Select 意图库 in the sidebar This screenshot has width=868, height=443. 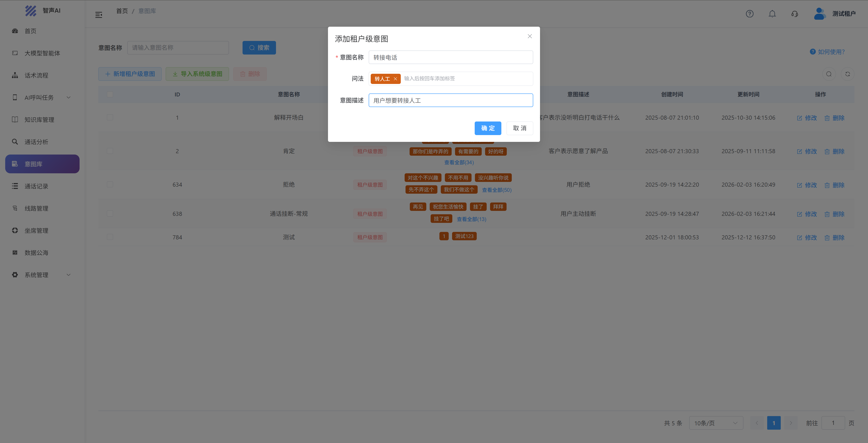[42, 164]
